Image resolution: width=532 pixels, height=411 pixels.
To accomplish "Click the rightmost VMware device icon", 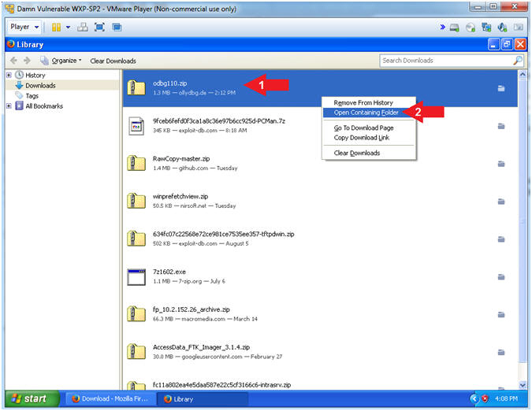I will [x=518, y=27].
